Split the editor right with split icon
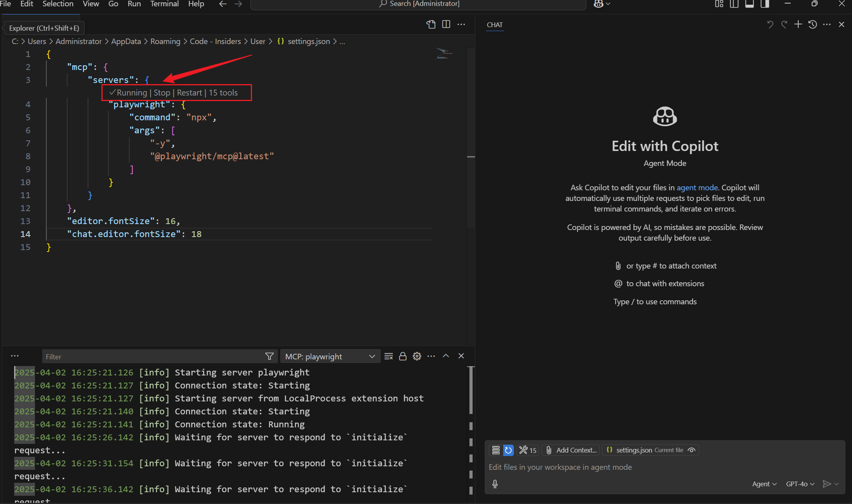The height and width of the screenshot is (504, 852). pyautogui.click(x=446, y=24)
